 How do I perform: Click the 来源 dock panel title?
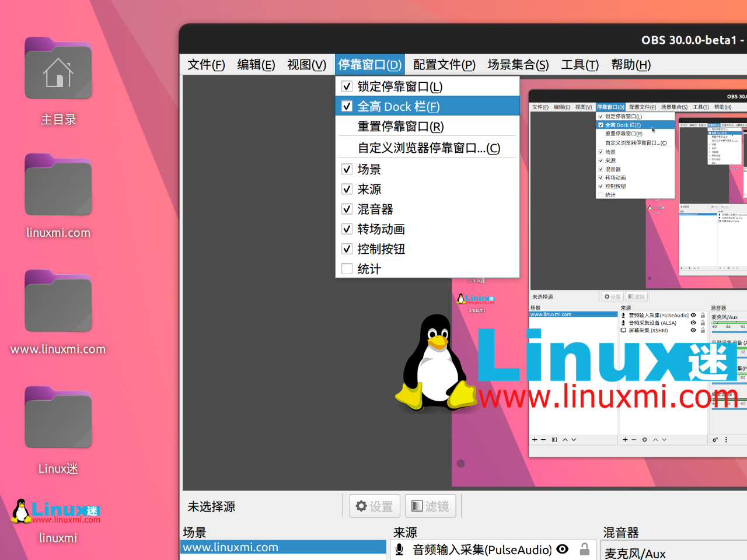[405, 532]
